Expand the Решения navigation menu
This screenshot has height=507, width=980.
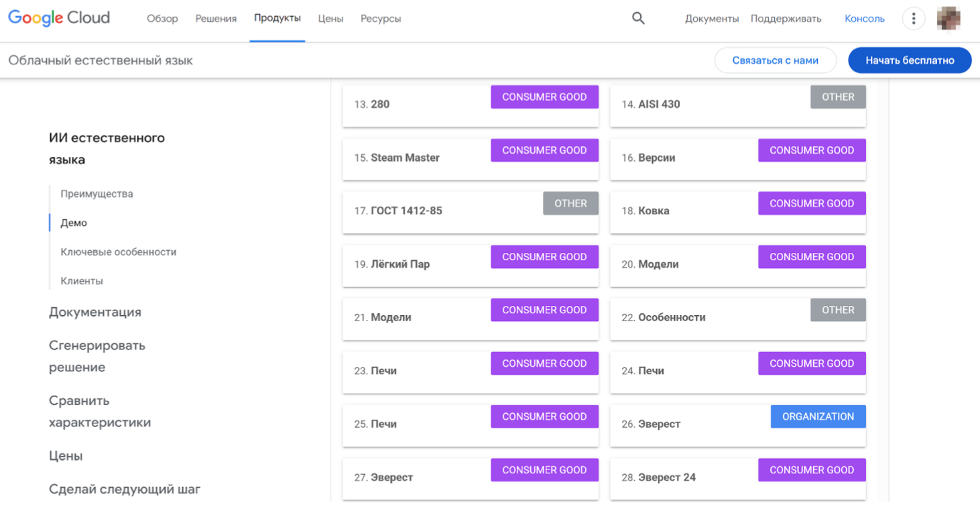click(216, 19)
